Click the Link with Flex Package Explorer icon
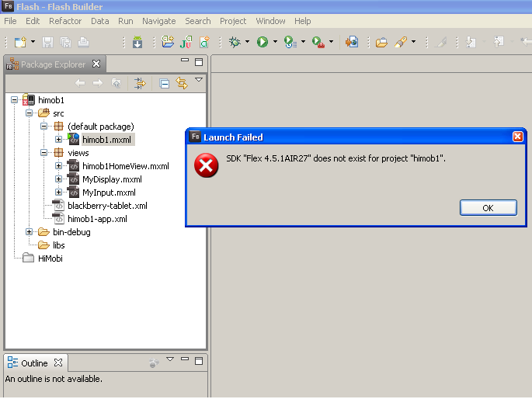Viewport: 532px width, 406px height. [140, 83]
